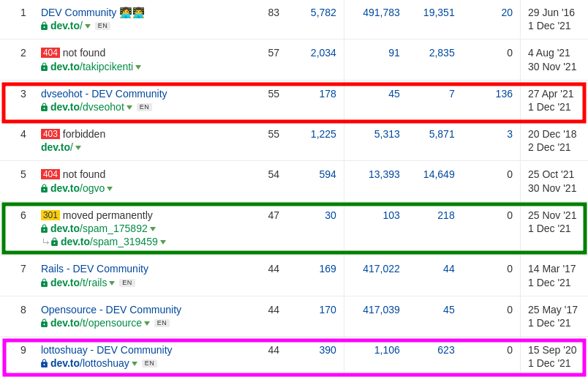Open the Rails - DEV Community link
Screen dimensions: 588x377
point(94,269)
